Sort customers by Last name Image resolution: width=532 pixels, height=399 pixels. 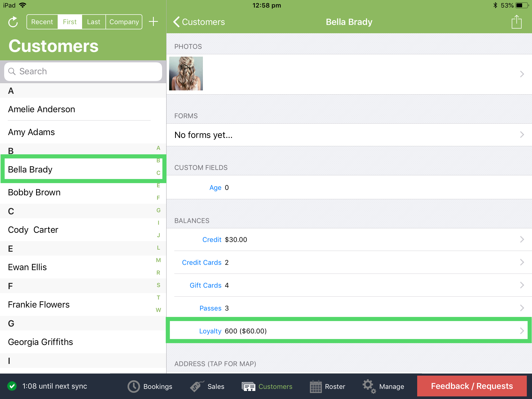[94, 22]
